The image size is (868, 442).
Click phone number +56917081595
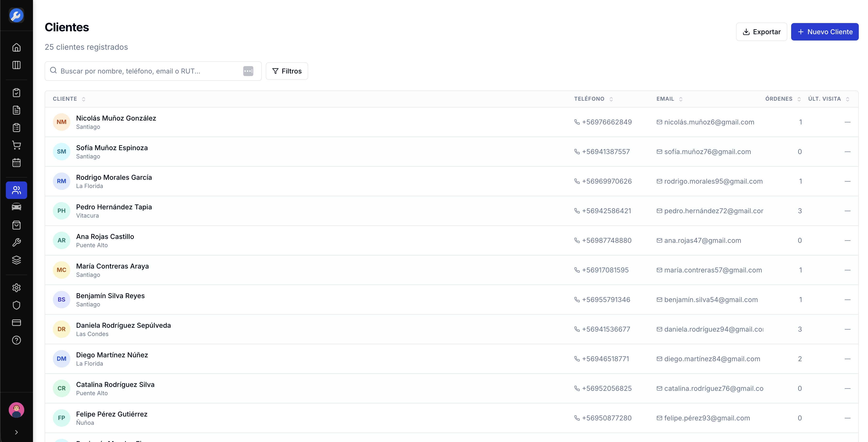click(x=605, y=270)
